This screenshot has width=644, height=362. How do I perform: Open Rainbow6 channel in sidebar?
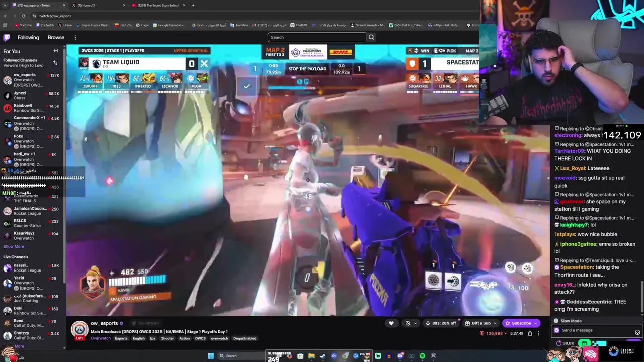[31, 108]
